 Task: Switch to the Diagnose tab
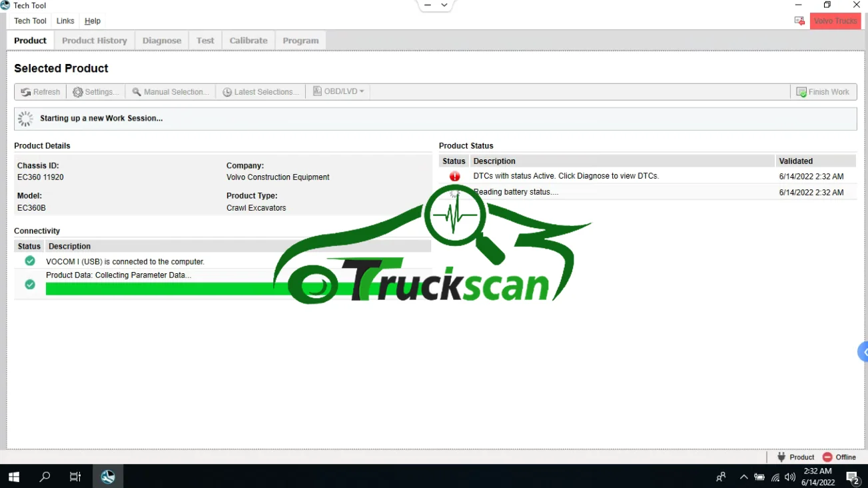click(x=162, y=41)
